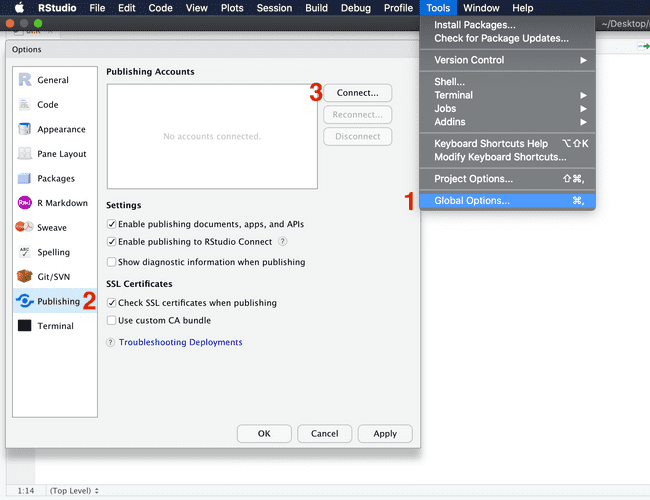Image resolution: width=650 pixels, height=500 pixels.
Task: Click the Packages box icon
Action: 25,178
